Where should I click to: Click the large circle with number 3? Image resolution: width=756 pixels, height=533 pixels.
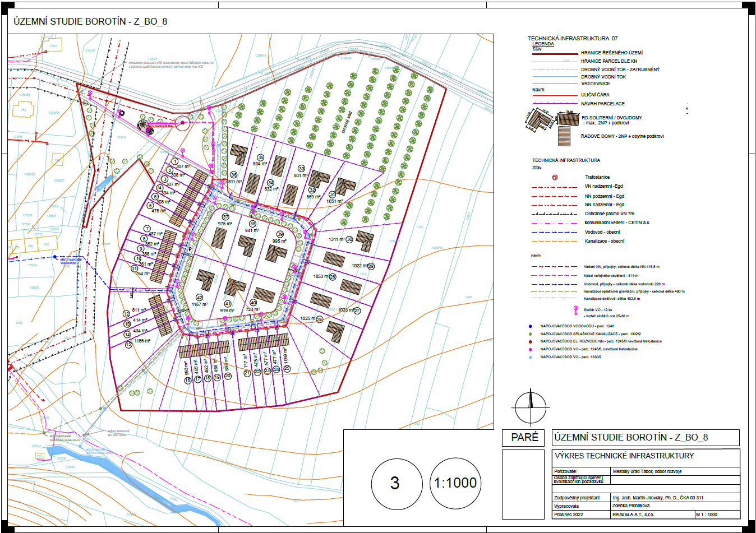(x=396, y=483)
